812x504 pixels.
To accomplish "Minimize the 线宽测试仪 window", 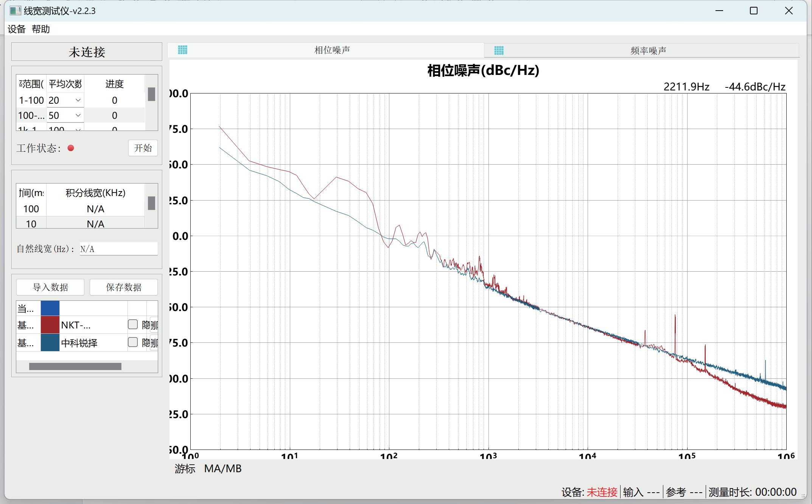I will (719, 11).
